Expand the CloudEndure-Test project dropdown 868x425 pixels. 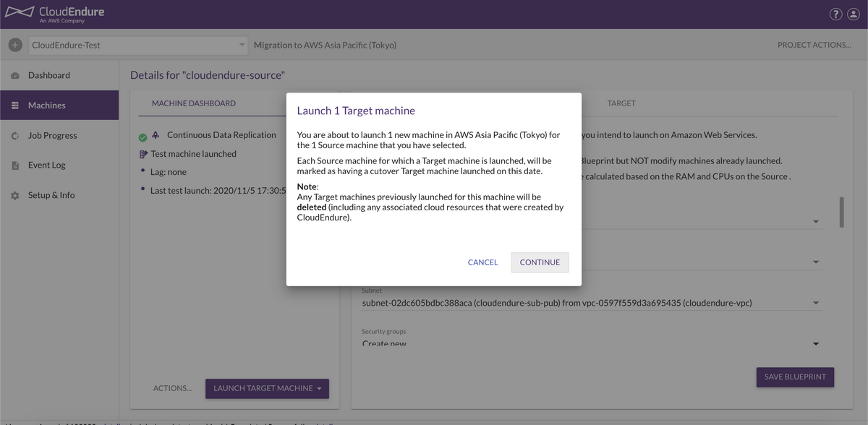[x=138, y=45]
